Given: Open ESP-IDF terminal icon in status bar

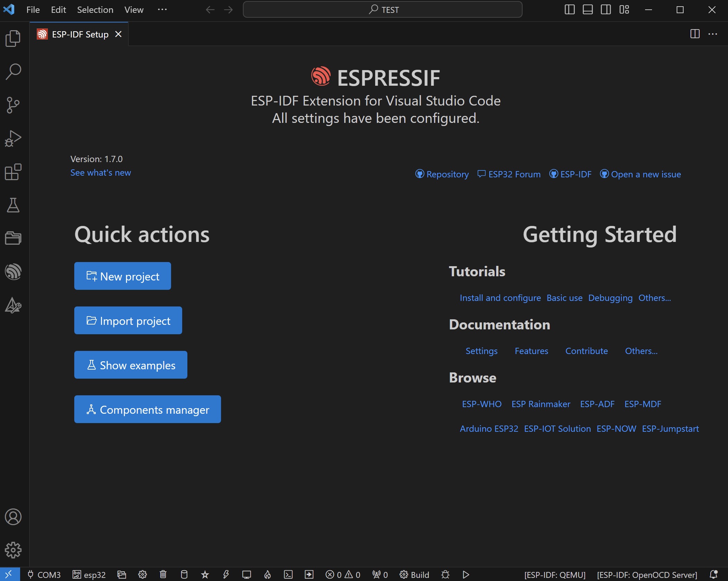Looking at the screenshot, I should pyautogui.click(x=288, y=575).
